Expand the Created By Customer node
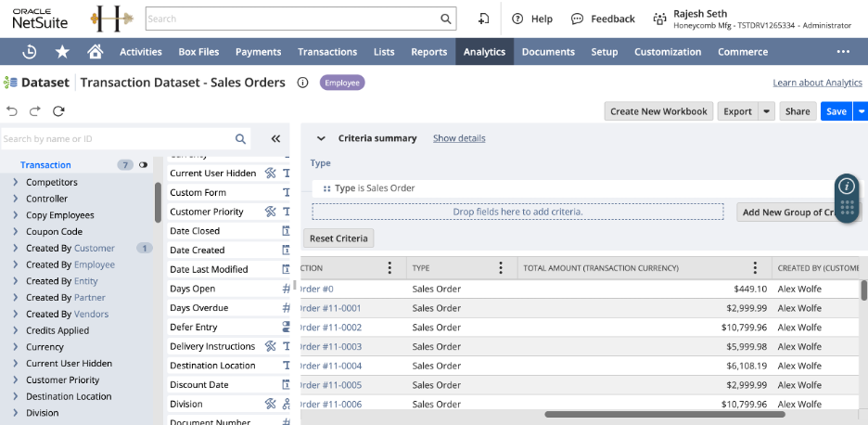 pyautogui.click(x=16, y=248)
